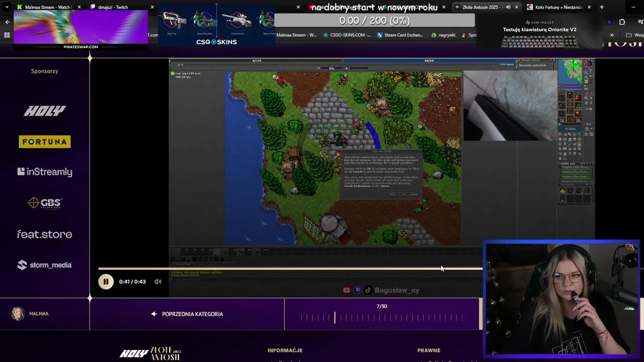Close the Koło Fortuny tab
Screen dimensions: 644x362
pos(589,7)
